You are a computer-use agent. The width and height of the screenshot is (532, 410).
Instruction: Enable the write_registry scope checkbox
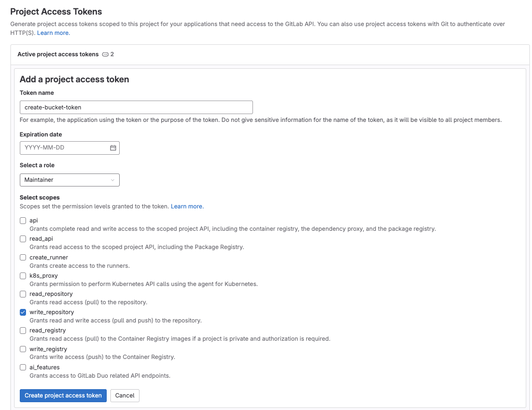23,349
